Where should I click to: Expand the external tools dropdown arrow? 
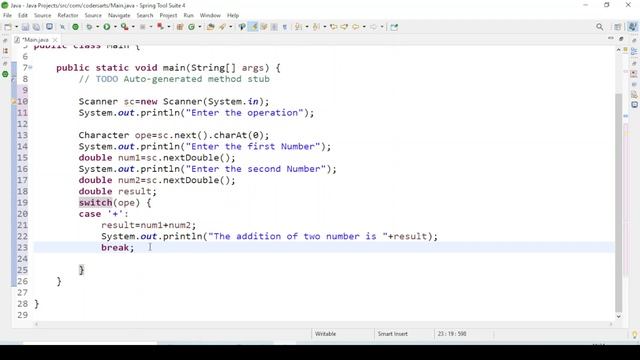click(x=133, y=27)
